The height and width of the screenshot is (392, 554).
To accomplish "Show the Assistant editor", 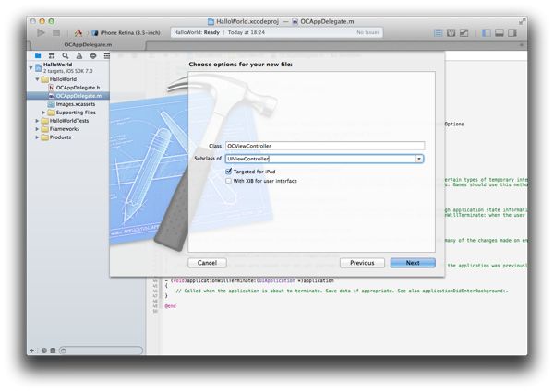I will (452, 33).
